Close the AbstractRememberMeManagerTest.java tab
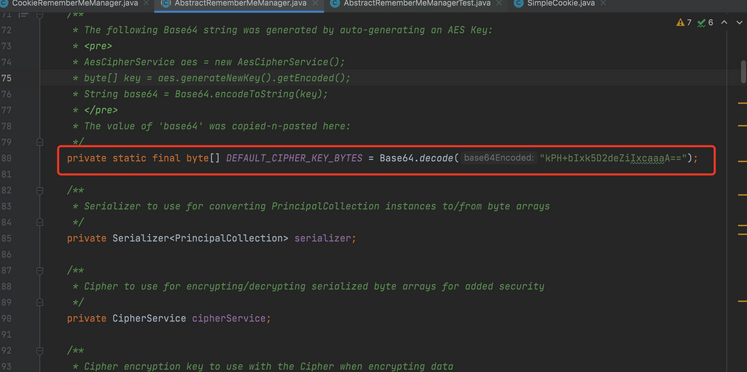The image size is (747, 372). click(x=498, y=3)
